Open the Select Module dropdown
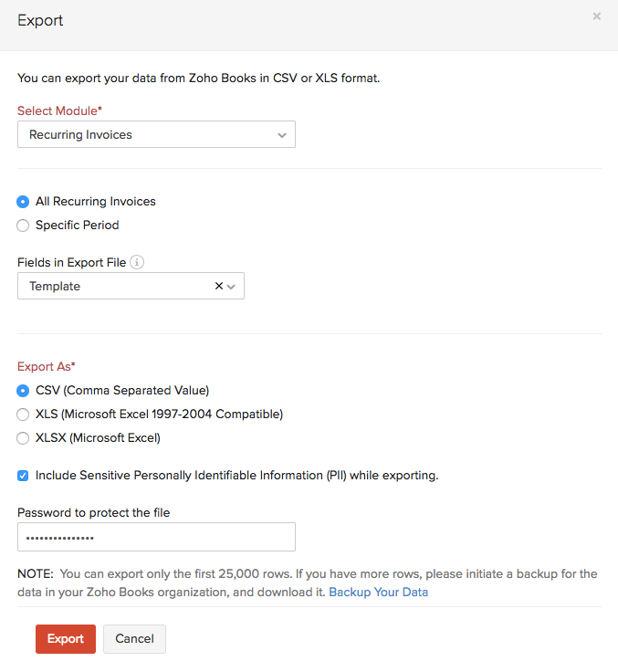618x672 pixels. click(155, 134)
